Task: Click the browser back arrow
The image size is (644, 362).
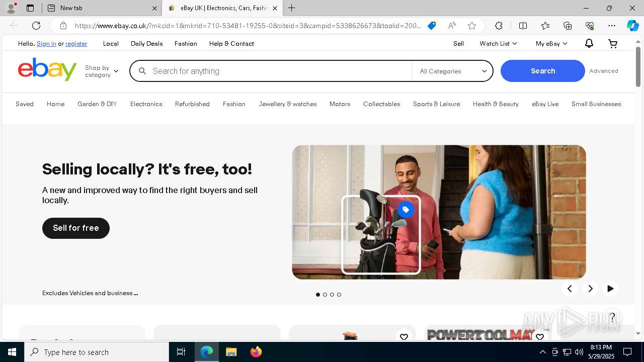Action: [x=14, y=26]
